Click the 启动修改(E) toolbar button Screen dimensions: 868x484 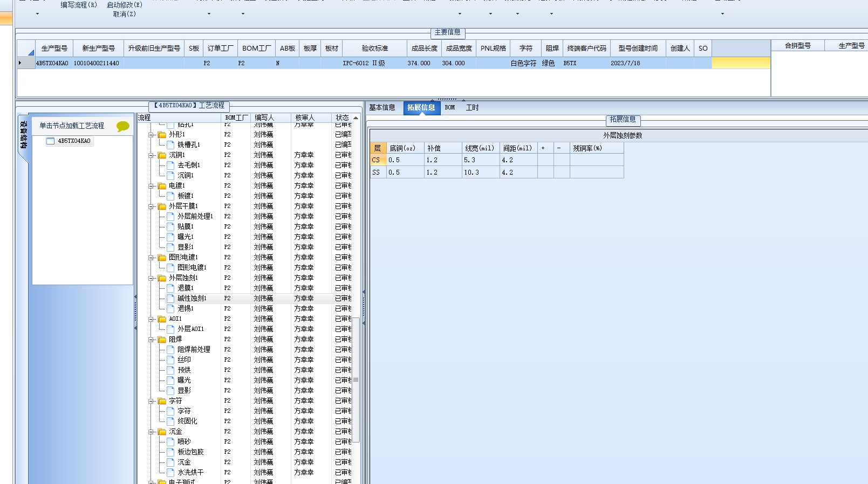tap(125, 5)
